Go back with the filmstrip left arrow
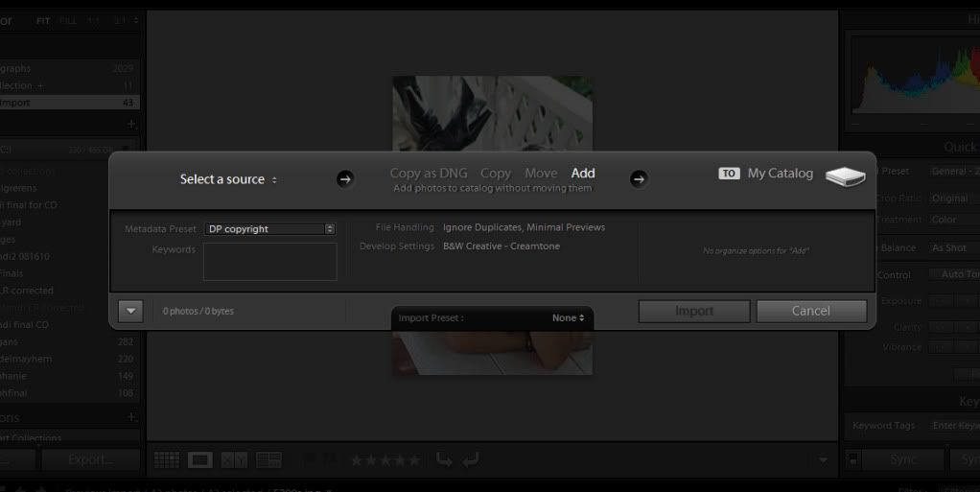Viewport: 980px width, 492px height. pos(20,489)
